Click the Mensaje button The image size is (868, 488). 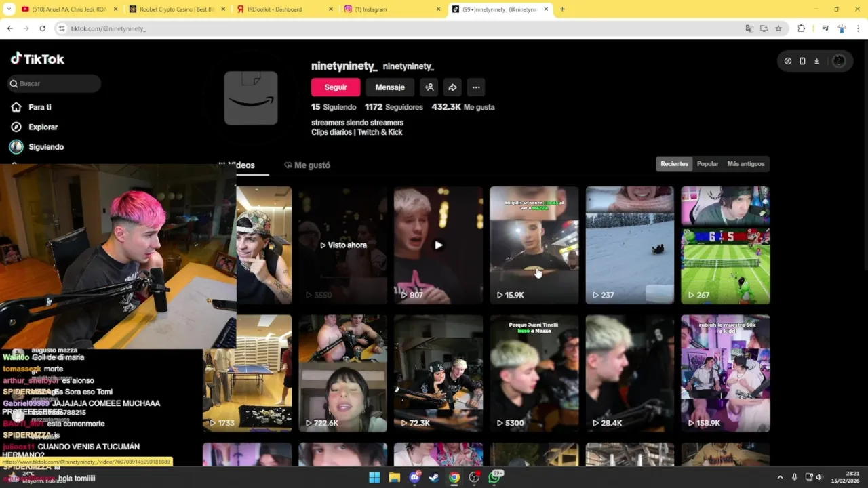coord(390,87)
